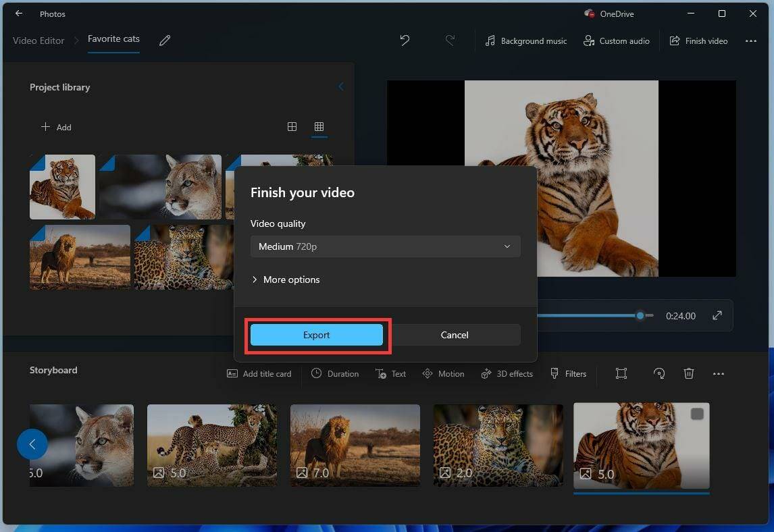The width and height of the screenshot is (774, 532).
Task: Switch Project library to large grid view
Action: point(292,126)
